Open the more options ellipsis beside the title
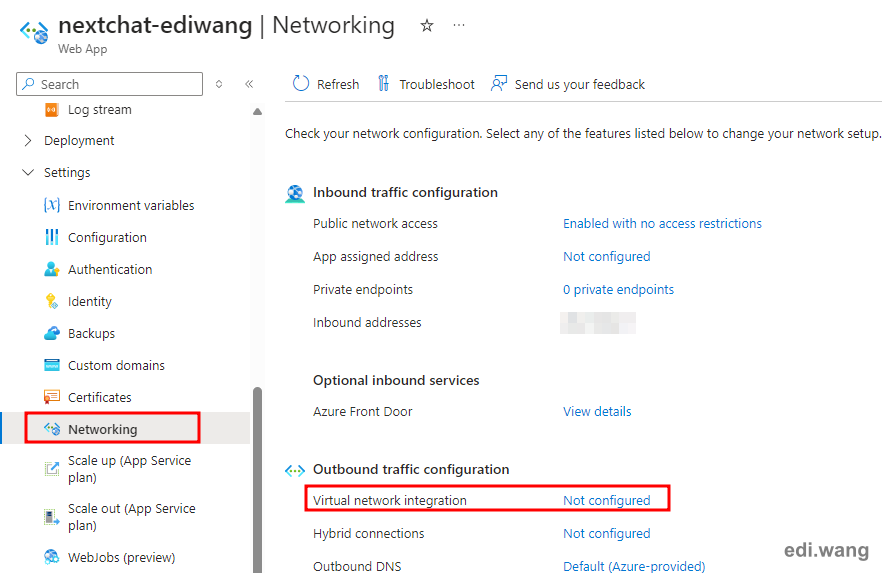 (459, 25)
